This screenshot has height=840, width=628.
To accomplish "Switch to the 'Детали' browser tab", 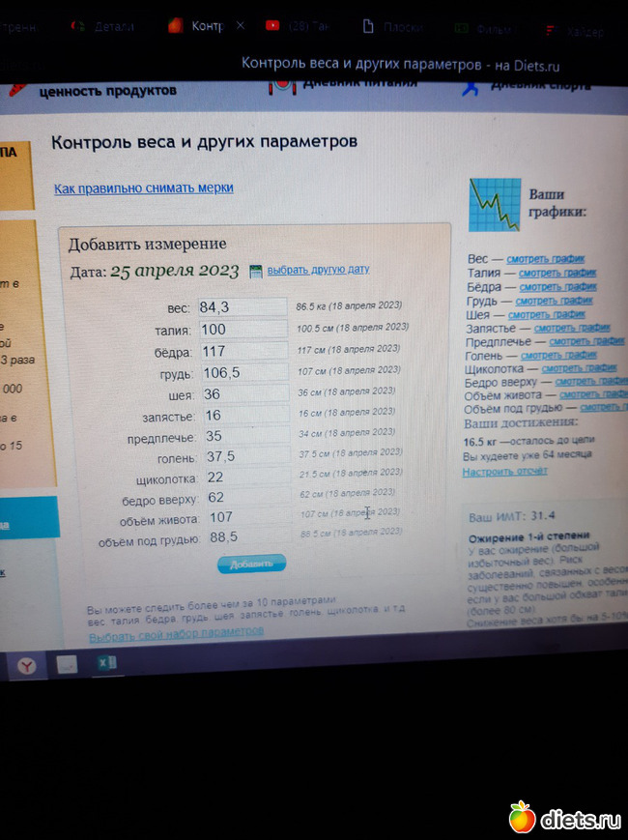I will pos(104,27).
